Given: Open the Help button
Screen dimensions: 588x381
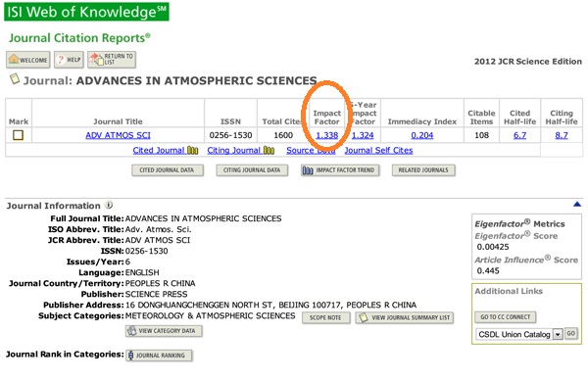Looking at the screenshot, I should [x=69, y=60].
